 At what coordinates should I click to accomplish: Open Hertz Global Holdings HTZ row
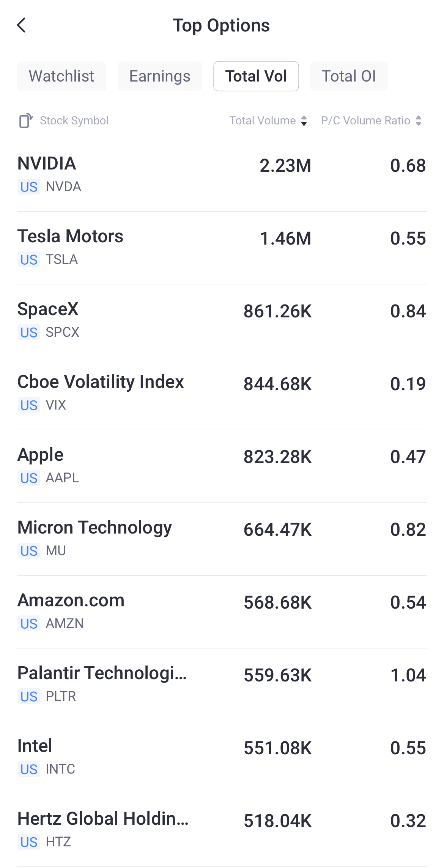(x=222, y=830)
